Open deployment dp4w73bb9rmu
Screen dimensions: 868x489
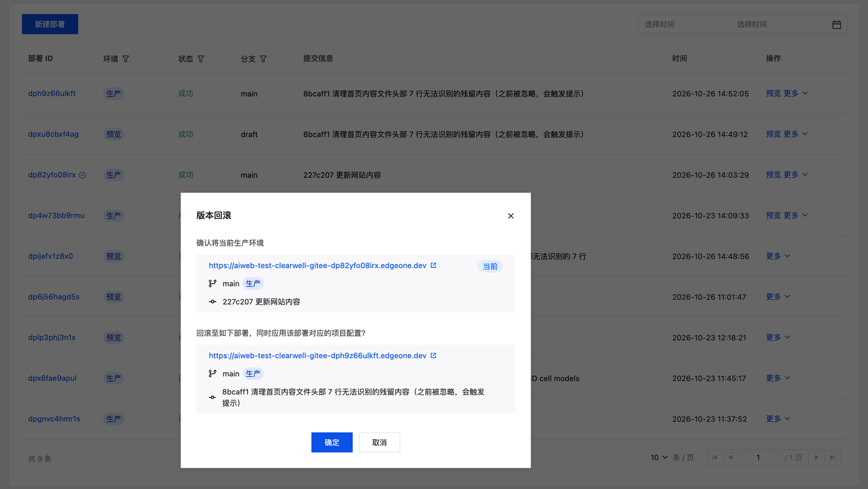coord(56,215)
